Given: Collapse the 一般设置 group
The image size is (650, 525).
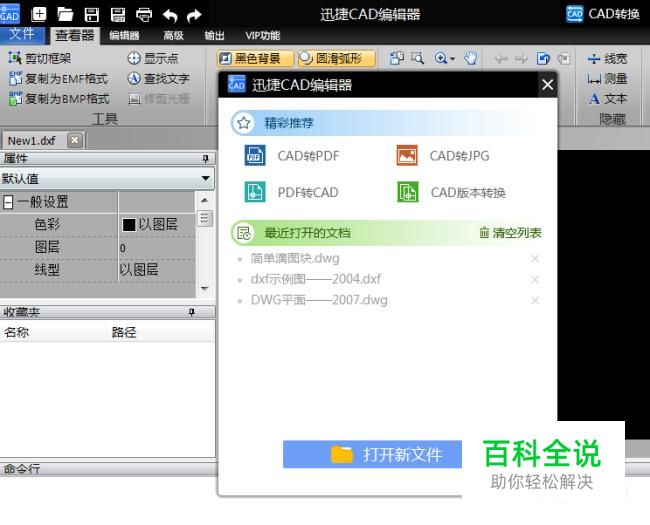Looking at the screenshot, I should [8, 202].
